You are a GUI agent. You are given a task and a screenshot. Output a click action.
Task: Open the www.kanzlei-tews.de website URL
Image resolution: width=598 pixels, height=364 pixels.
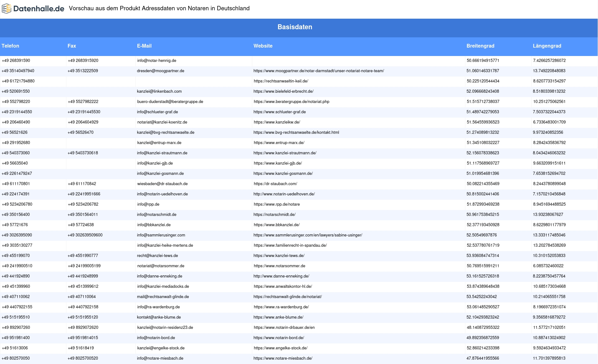[x=279, y=256]
